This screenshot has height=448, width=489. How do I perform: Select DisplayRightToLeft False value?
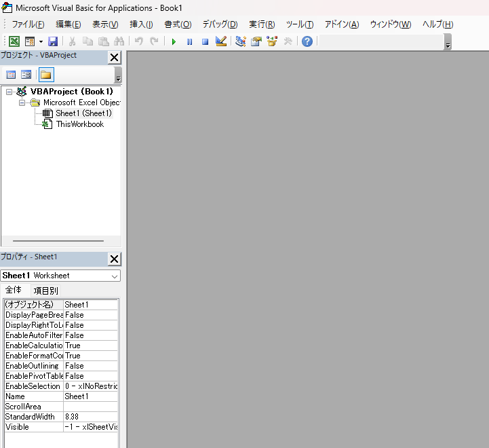pos(90,325)
